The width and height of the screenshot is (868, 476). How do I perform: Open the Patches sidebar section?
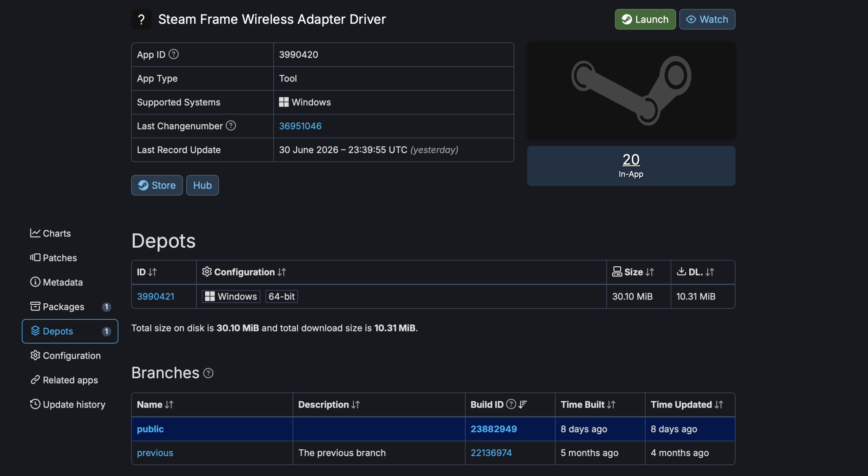[x=70, y=258]
